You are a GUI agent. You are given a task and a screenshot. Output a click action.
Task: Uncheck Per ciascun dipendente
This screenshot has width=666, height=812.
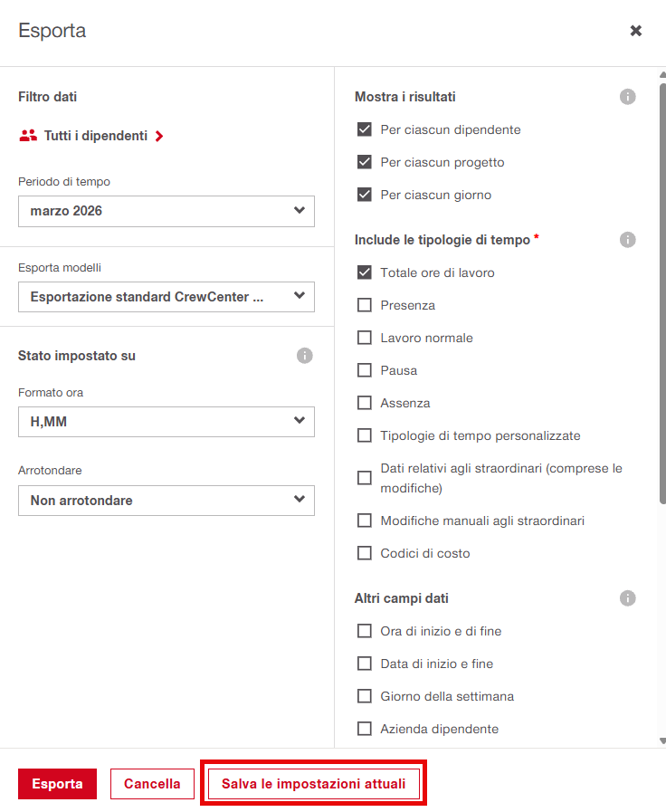pos(365,129)
